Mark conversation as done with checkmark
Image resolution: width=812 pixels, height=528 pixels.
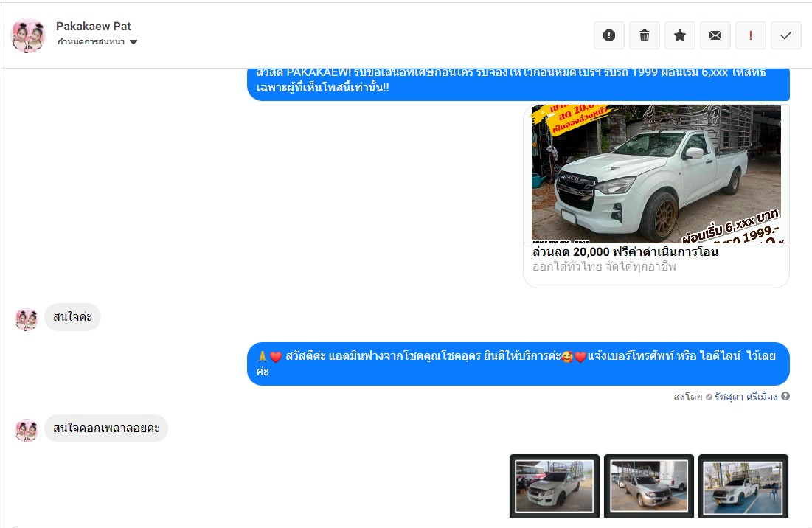(785, 35)
